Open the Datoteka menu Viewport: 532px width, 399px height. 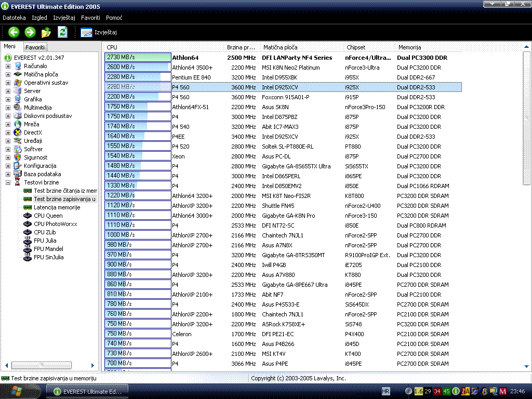pyautogui.click(x=14, y=18)
